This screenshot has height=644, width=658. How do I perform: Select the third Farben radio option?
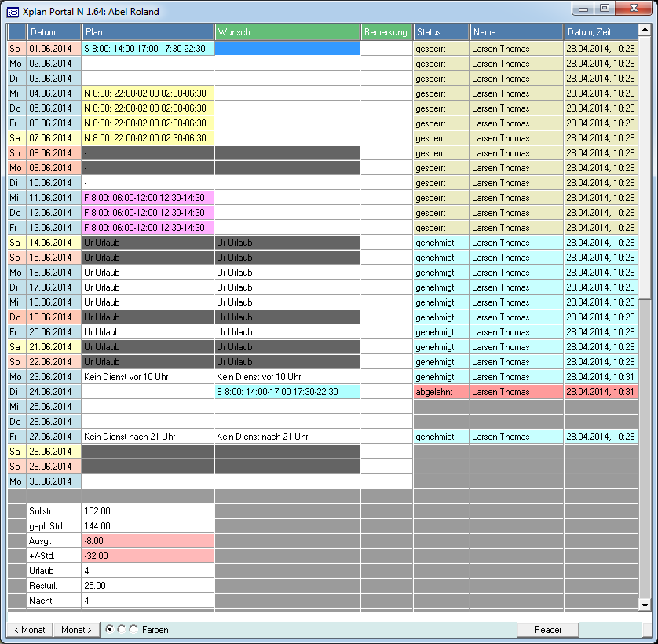pos(133,629)
